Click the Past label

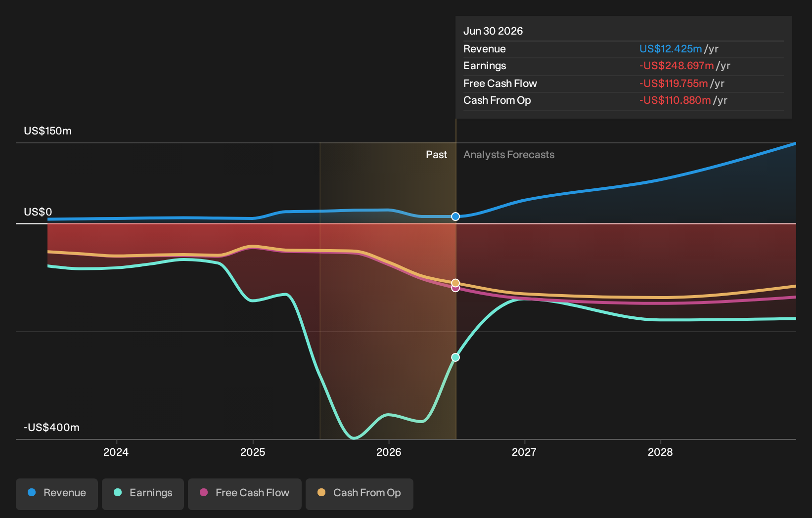pos(437,155)
